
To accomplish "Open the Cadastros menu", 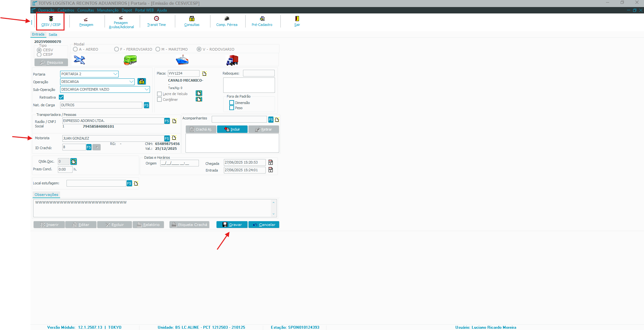I will [x=66, y=10].
